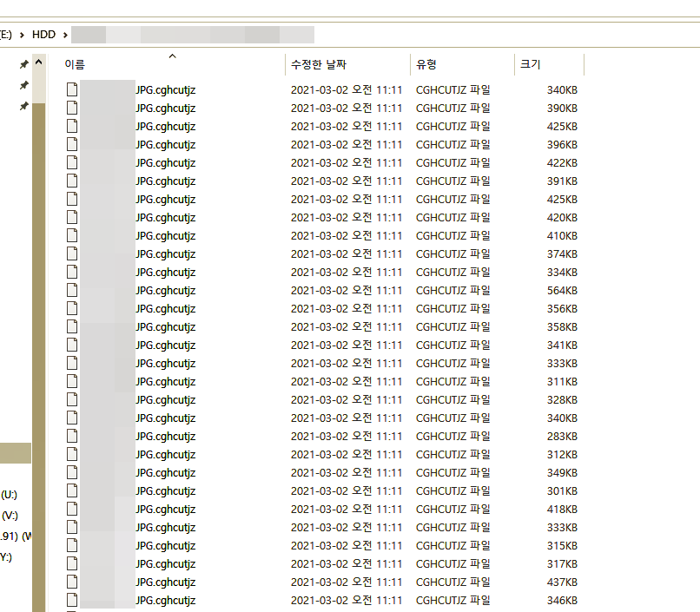Click the 418KB size cell
This screenshot has width=700, height=612.
(x=562, y=509)
